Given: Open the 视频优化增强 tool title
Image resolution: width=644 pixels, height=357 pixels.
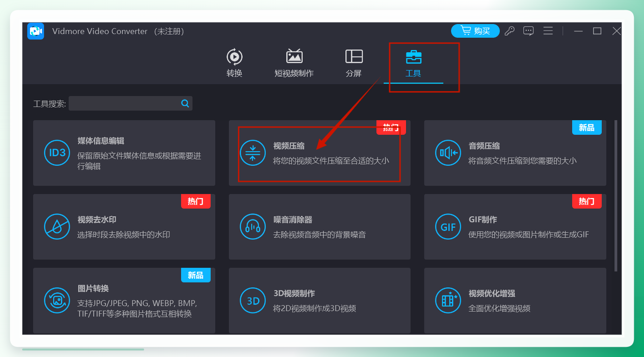Looking at the screenshot, I should 492,293.
